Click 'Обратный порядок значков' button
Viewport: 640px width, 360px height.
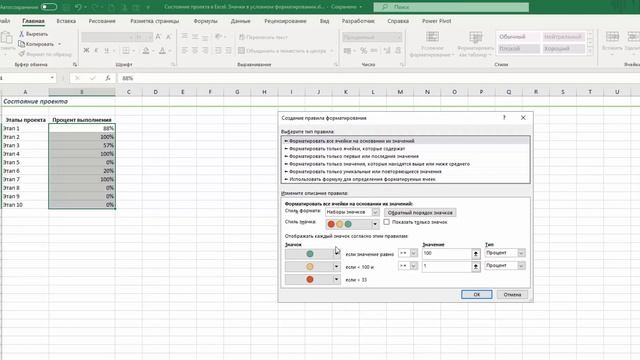coord(420,213)
